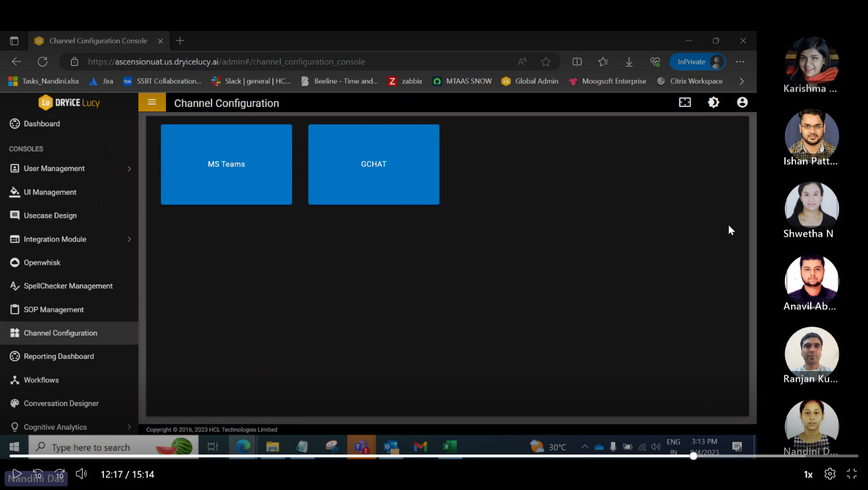868x490 pixels.
Task: Toggle the dark/light theme icon in header
Action: click(713, 102)
